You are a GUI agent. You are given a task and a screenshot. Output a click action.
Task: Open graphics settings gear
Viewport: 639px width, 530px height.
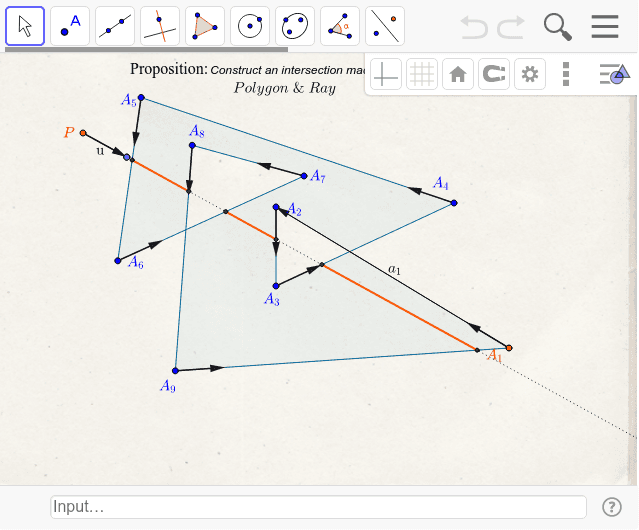[530, 74]
